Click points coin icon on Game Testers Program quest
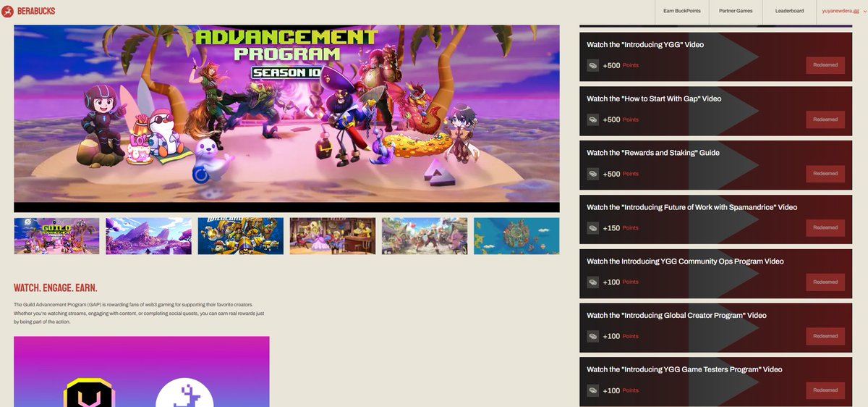The height and width of the screenshot is (407, 868). 592,390
